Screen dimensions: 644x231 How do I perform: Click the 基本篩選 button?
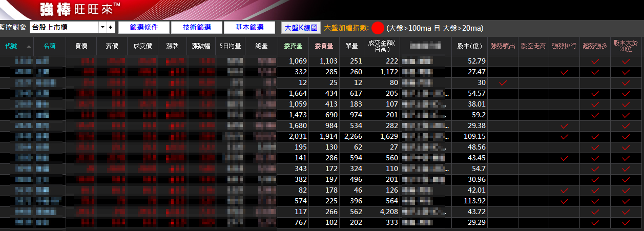point(249,28)
